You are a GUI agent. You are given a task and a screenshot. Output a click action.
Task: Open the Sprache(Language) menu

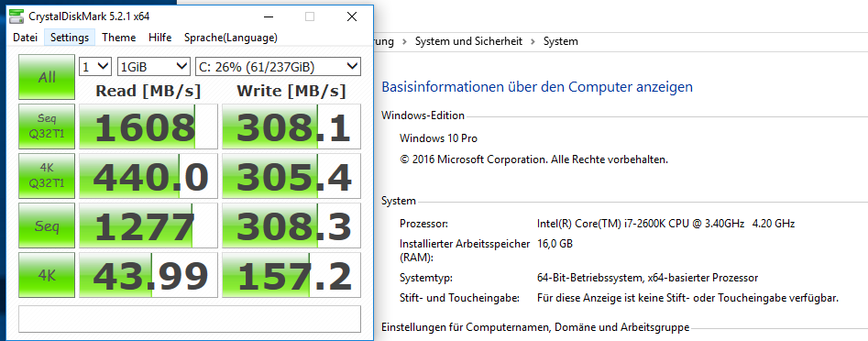point(231,38)
